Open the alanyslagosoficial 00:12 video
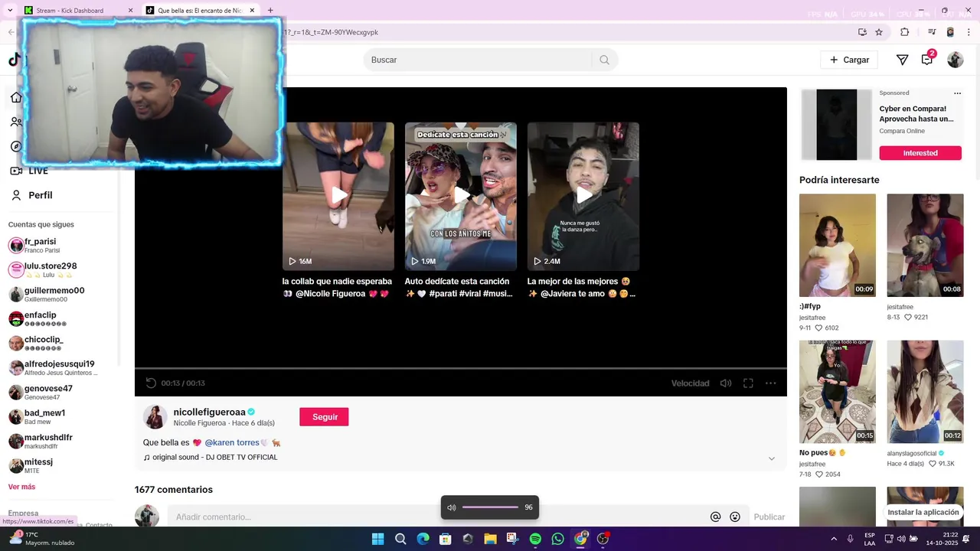980x551 pixels. coord(925,392)
